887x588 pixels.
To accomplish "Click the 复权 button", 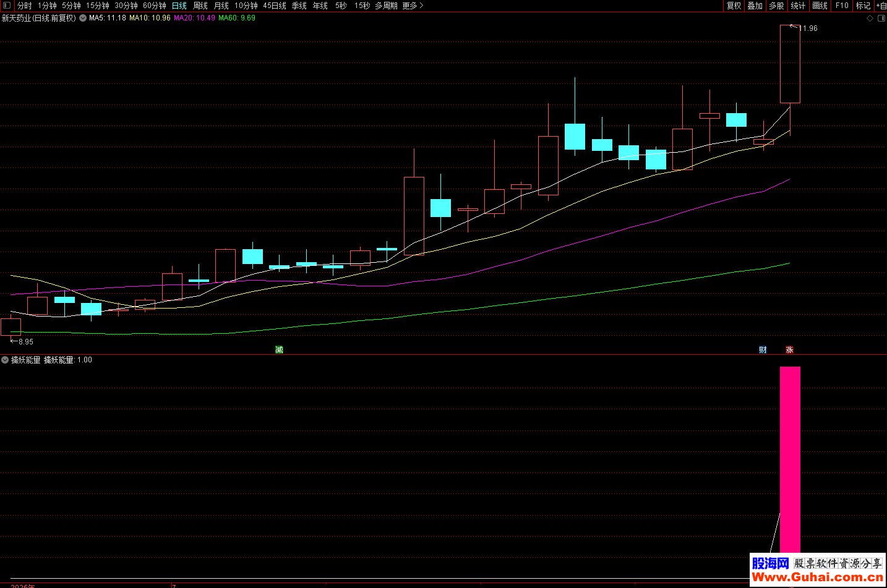I will [x=734, y=6].
